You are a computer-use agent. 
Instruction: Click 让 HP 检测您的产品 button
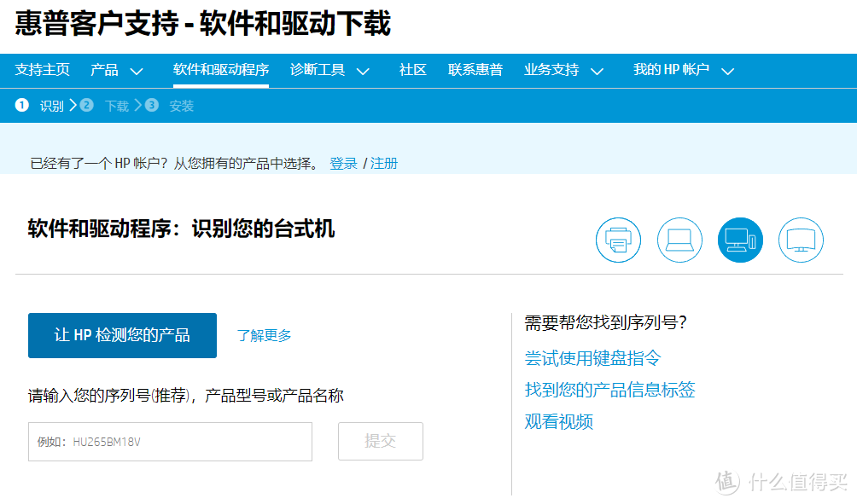point(122,335)
